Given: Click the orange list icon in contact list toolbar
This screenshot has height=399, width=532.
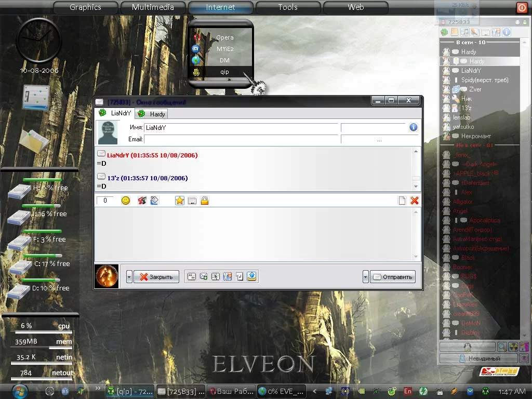Looking at the screenshot, I should (454, 32).
